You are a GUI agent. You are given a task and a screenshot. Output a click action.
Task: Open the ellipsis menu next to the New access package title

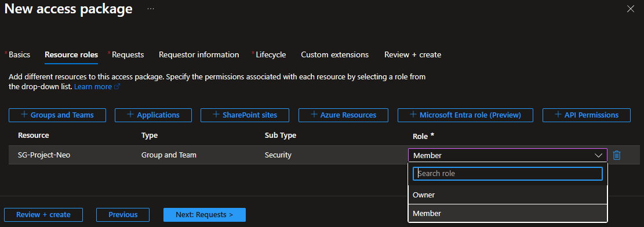[x=151, y=9]
